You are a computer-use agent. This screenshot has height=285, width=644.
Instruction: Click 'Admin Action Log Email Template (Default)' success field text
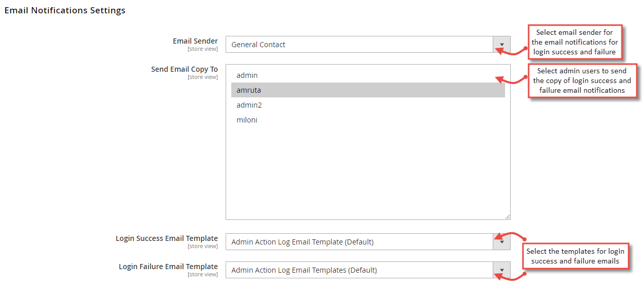[x=303, y=242]
